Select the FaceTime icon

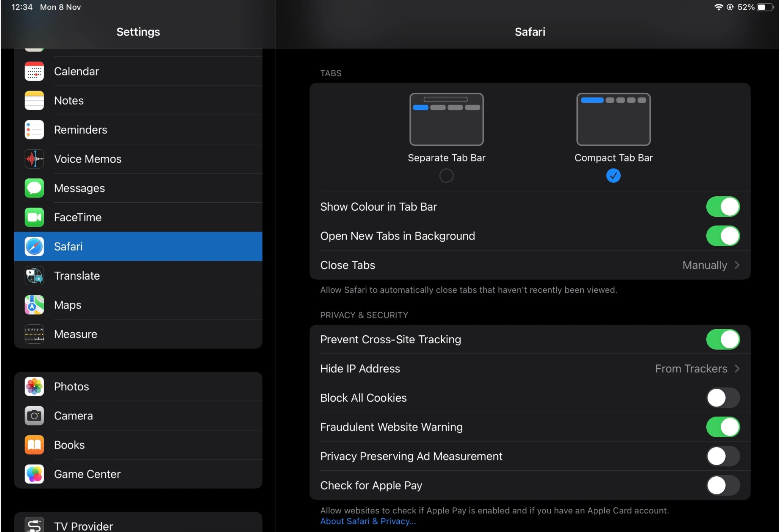tap(34, 217)
